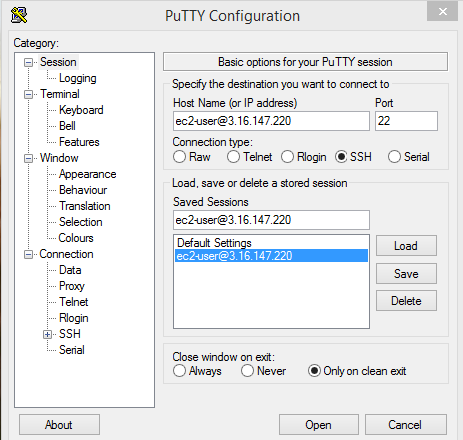
Task: Open the Colours settings category
Action: [x=76, y=238]
